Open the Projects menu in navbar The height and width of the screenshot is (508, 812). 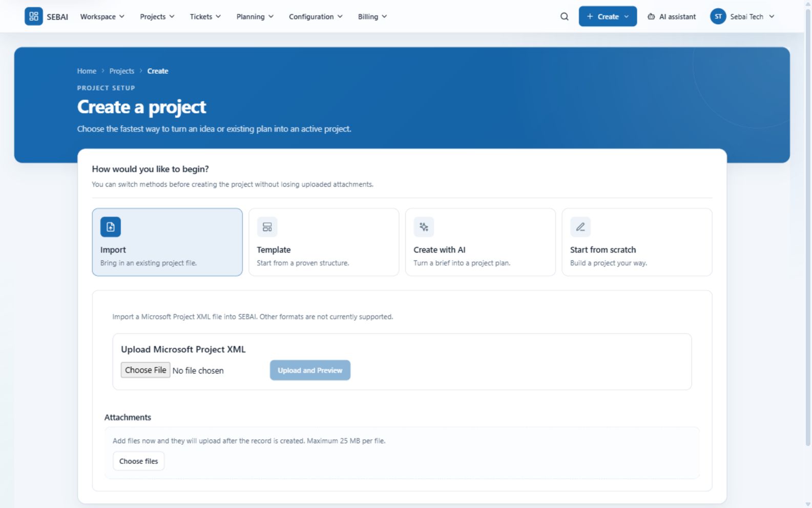(157, 16)
